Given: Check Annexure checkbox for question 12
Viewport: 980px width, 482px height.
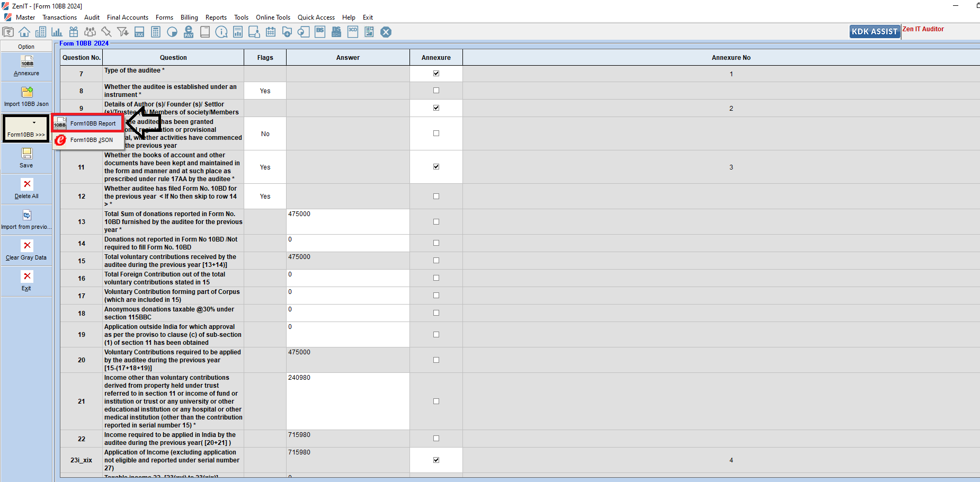Looking at the screenshot, I should pyautogui.click(x=436, y=197).
